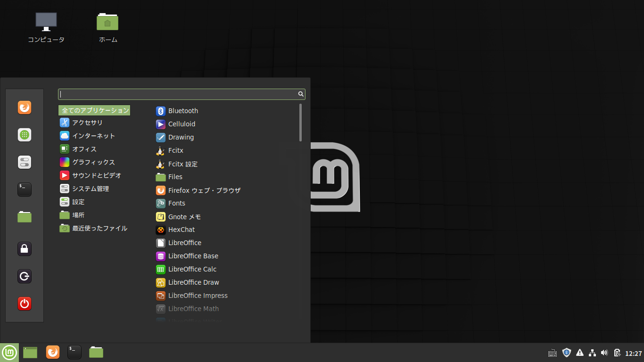
Task: Click the application list scrollbar handle
Action: [x=300, y=123]
